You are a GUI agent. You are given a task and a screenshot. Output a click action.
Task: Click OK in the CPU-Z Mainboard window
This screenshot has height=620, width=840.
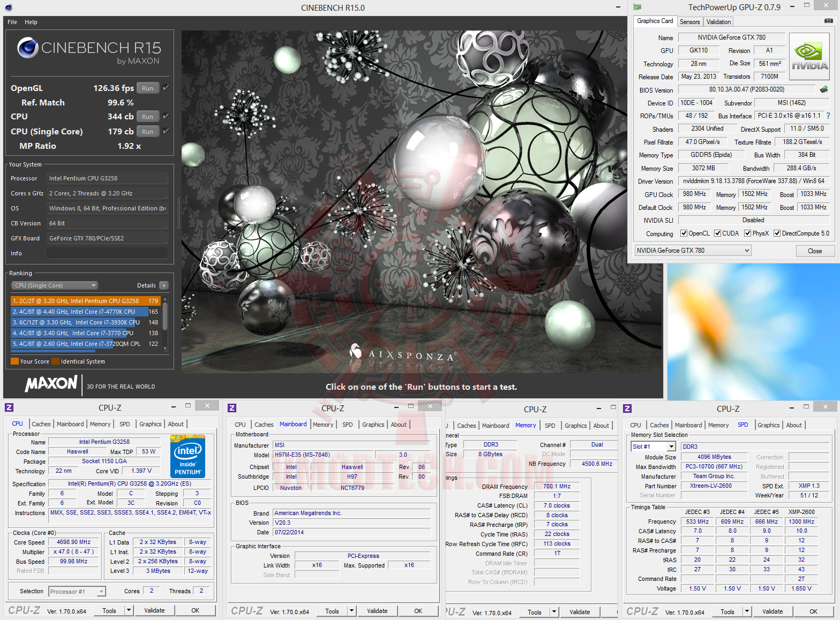coord(418,611)
